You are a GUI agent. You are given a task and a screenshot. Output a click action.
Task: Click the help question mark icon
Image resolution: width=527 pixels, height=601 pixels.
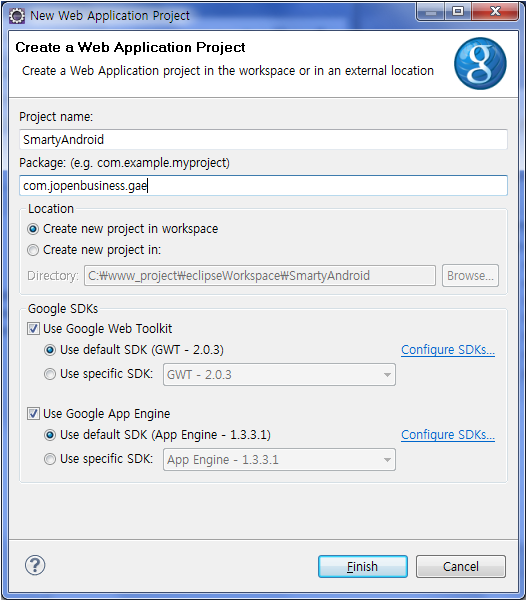35,565
